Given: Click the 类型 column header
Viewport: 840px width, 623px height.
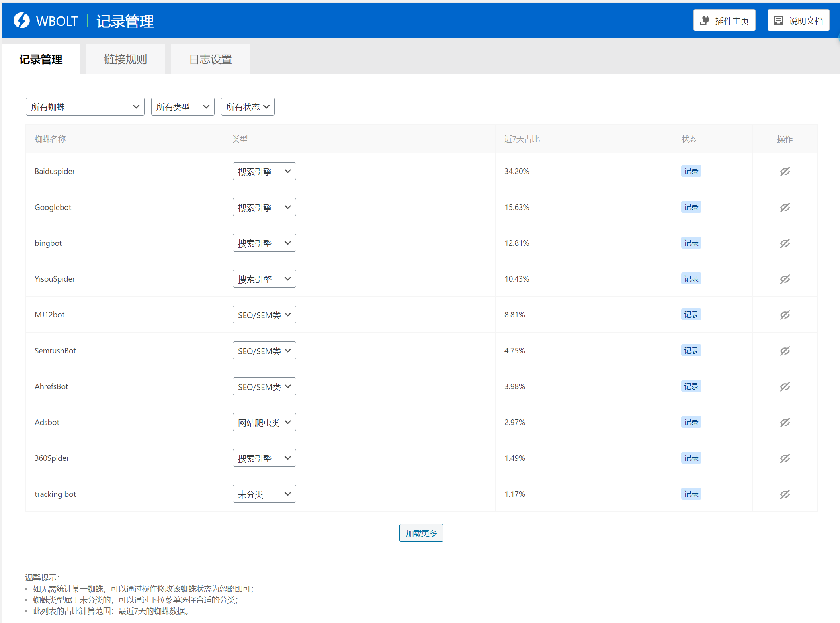Looking at the screenshot, I should (240, 139).
